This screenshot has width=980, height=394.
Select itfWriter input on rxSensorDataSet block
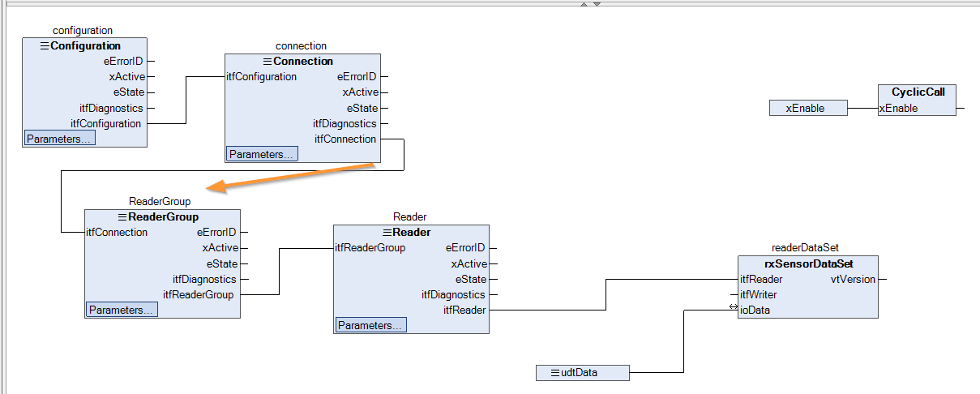759,294
